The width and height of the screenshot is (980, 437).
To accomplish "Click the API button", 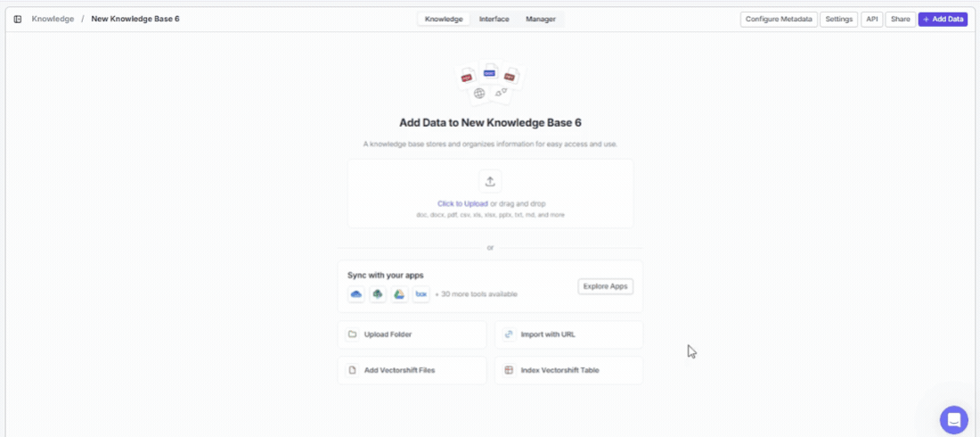I will tap(872, 20).
